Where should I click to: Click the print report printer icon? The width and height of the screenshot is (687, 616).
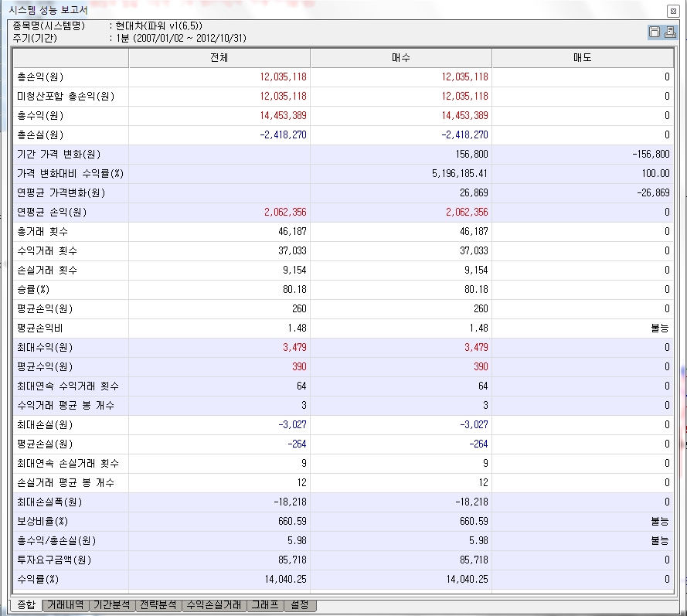[x=668, y=32]
